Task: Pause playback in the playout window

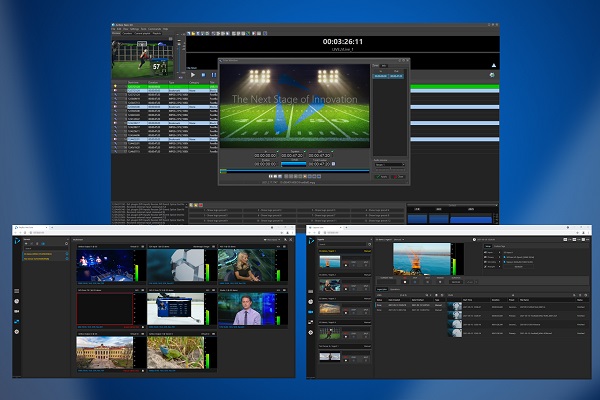Action: pyautogui.click(x=214, y=75)
